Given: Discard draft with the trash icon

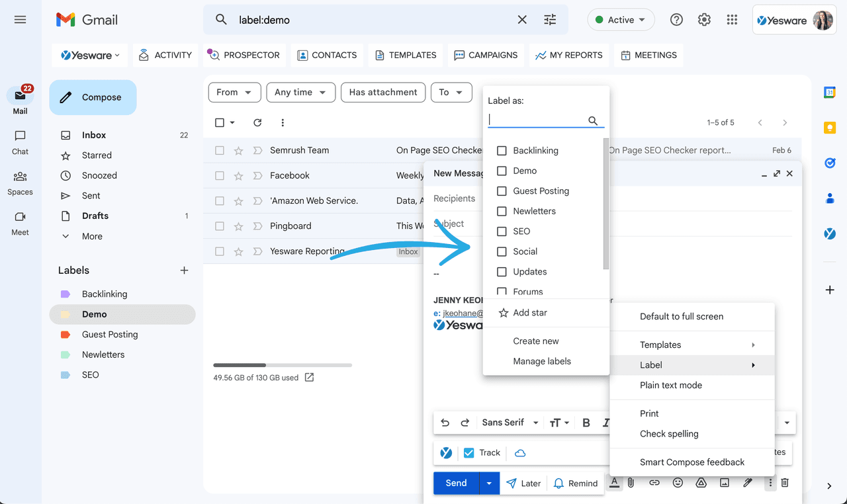Looking at the screenshot, I should 785,483.
